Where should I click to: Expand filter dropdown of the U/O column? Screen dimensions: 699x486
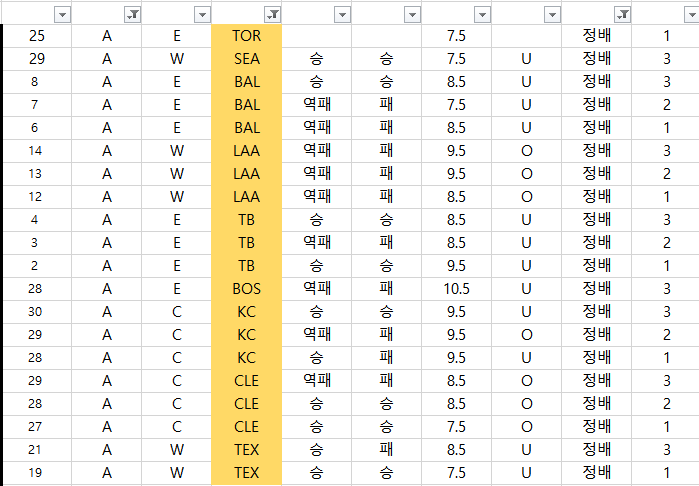click(x=552, y=14)
